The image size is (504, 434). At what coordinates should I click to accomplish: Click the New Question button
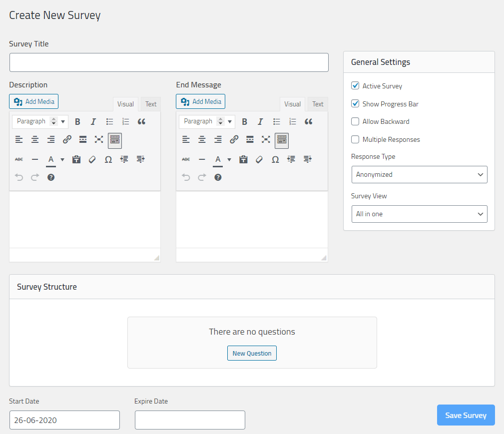click(x=252, y=353)
